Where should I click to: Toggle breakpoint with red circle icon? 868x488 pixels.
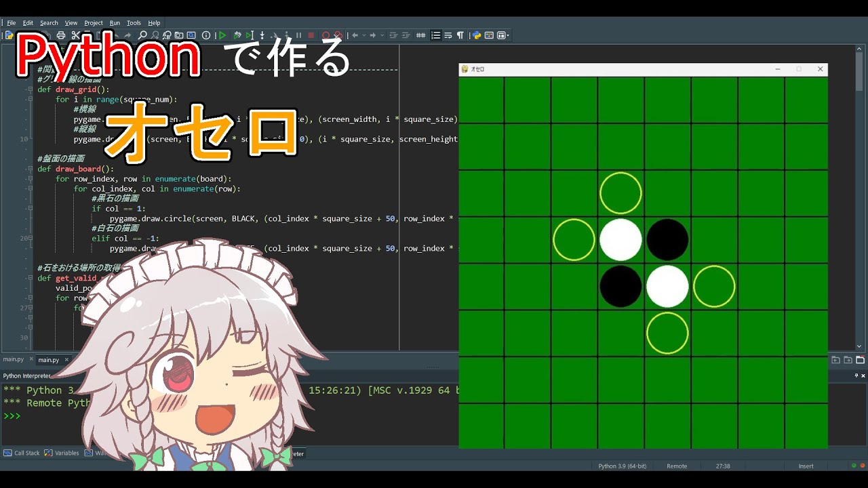[325, 35]
